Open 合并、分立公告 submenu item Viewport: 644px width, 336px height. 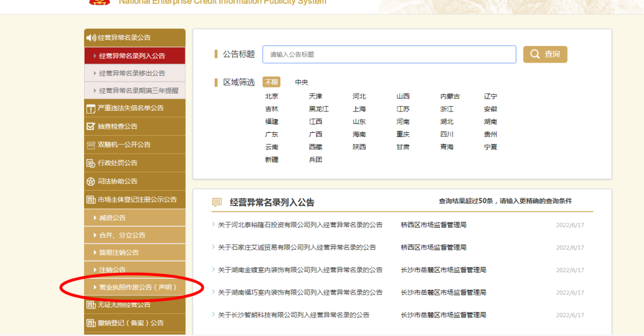point(135,235)
